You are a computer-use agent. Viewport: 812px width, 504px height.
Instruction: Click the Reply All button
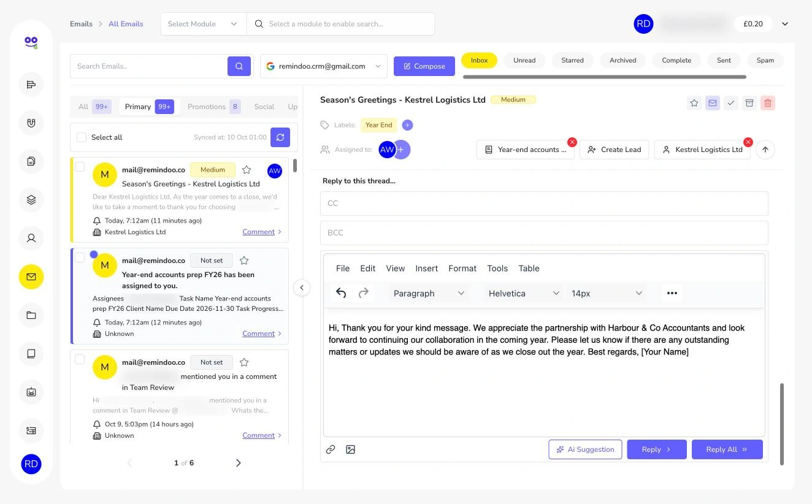727,449
